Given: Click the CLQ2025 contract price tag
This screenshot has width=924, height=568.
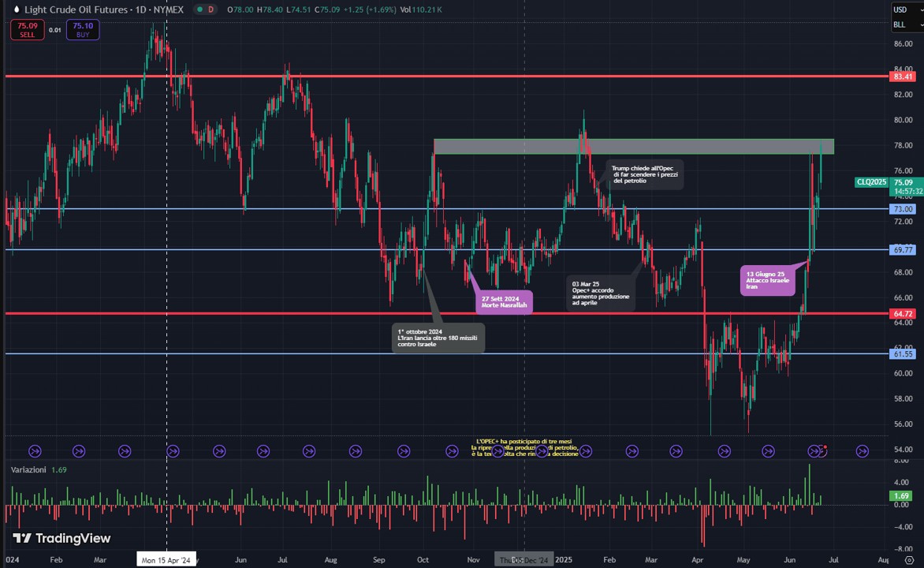Looking at the screenshot, I should click(873, 182).
